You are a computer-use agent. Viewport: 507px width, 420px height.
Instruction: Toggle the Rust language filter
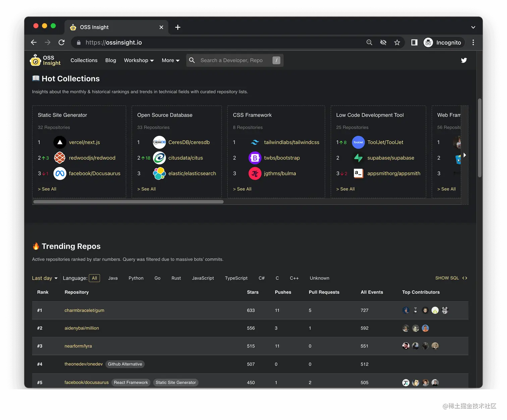pos(176,278)
